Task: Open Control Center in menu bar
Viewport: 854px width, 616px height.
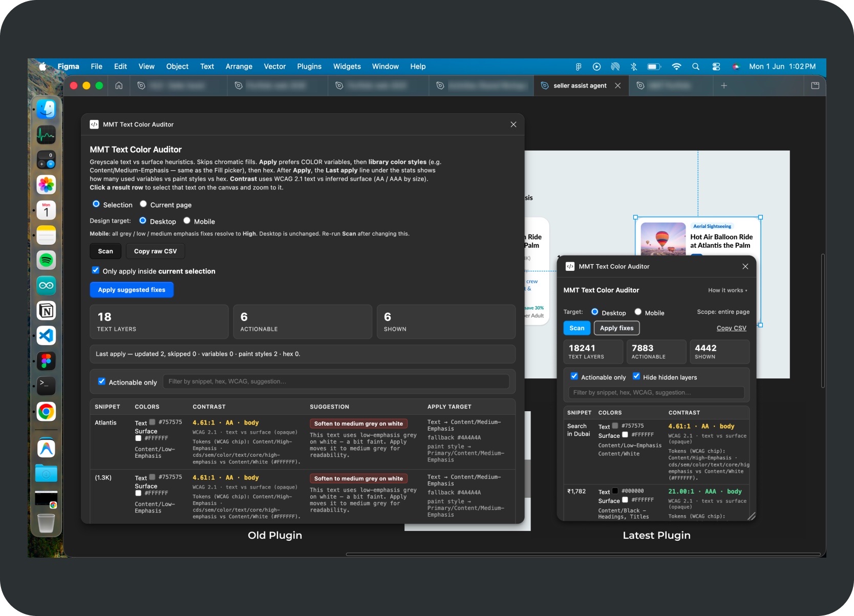Action: (x=716, y=67)
